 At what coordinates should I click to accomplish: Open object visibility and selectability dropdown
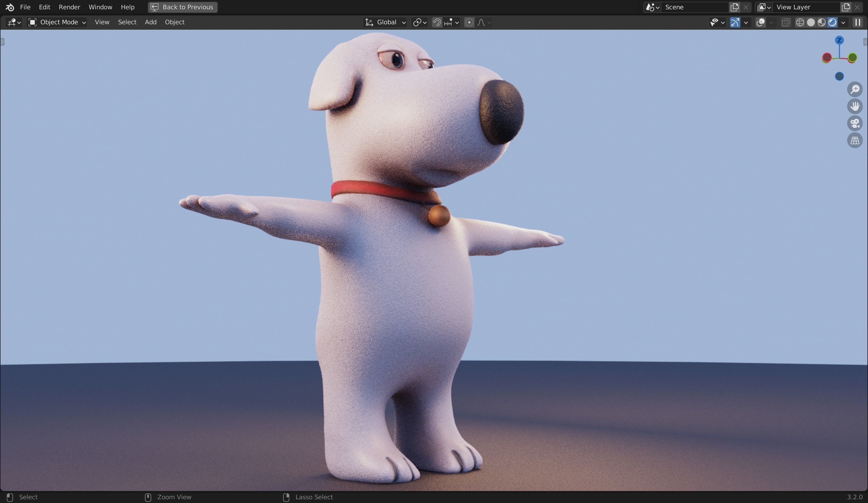[717, 22]
